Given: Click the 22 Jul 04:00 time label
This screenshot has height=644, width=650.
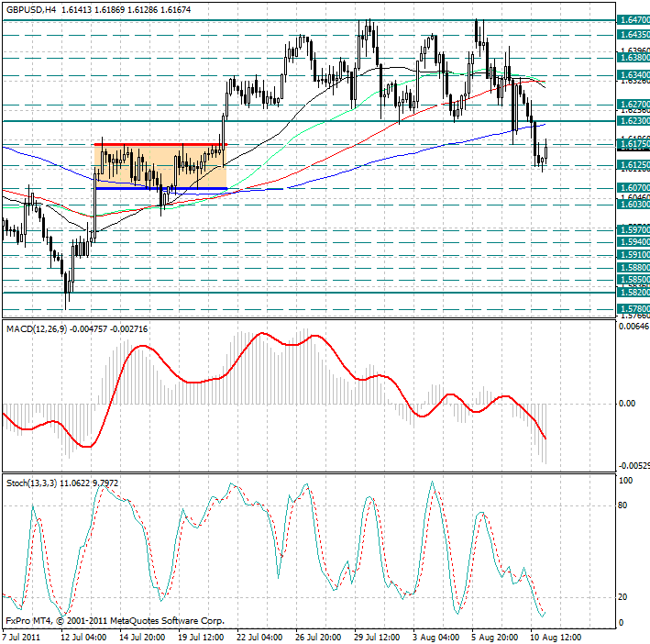Looking at the screenshot, I should point(258,636).
